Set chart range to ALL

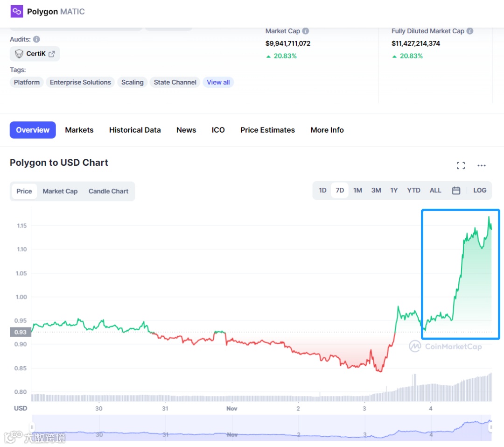tap(435, 191)
